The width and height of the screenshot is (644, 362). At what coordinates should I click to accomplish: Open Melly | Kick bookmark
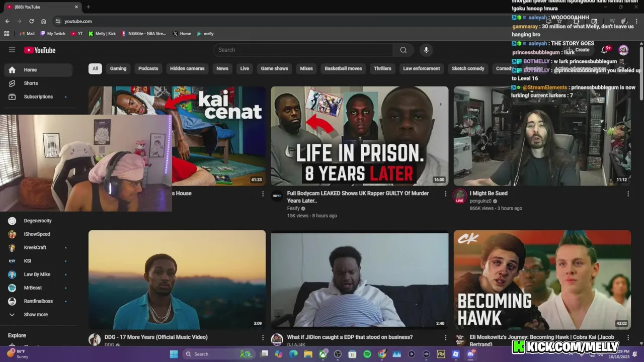(102, 34)
